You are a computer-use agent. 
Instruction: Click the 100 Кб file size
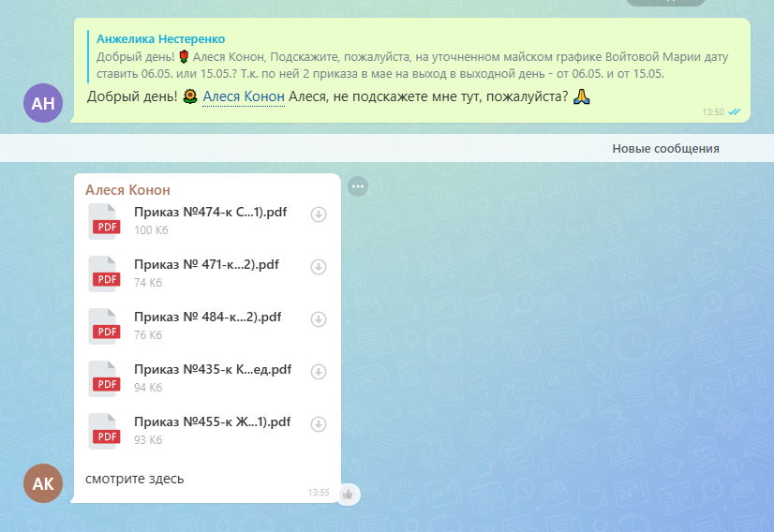pyautogui.click(x=151, y=230)
